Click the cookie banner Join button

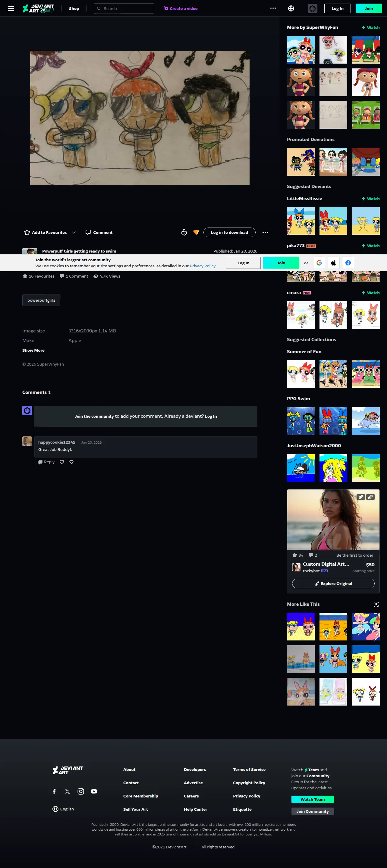click(281, 263)
